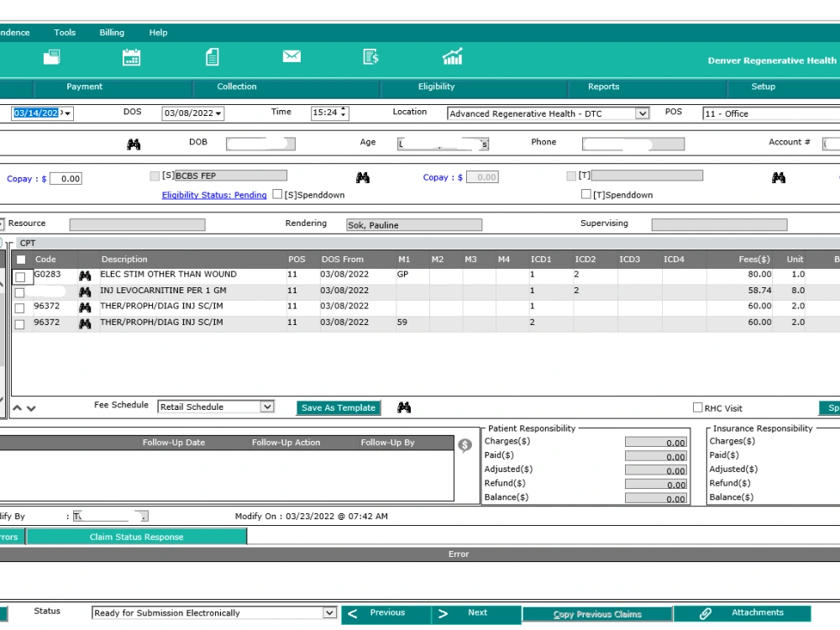Go to the Previous claim
The height and width of the screenshot is (630, 840).
pyautogui.click(x=386, y=613)
